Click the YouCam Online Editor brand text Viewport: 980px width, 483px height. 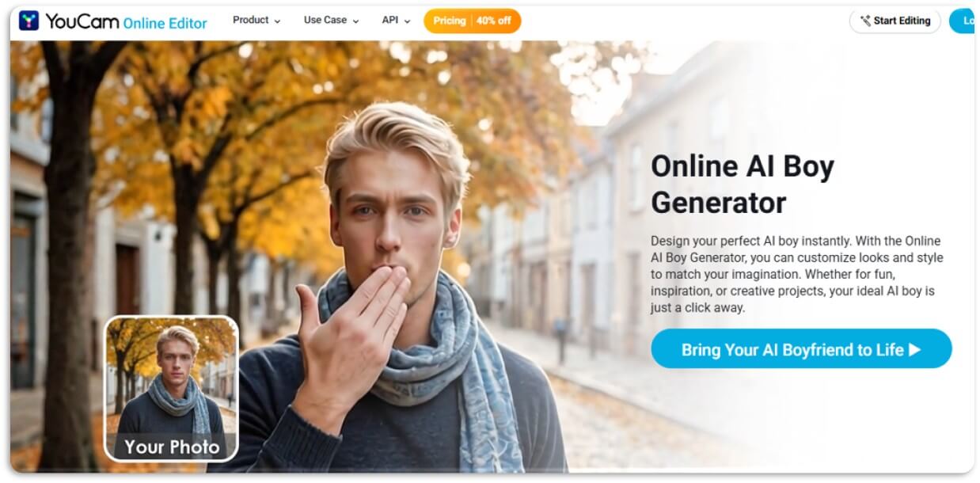[x=126, y=21]
